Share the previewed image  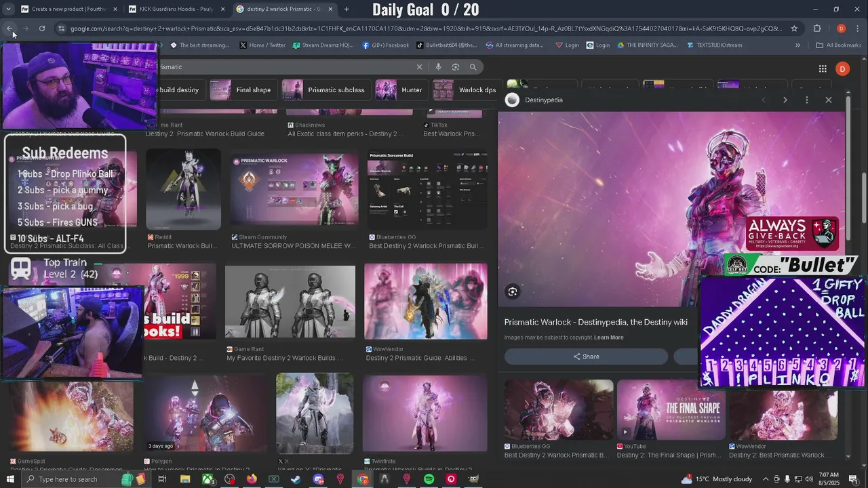tap(586, 357)
